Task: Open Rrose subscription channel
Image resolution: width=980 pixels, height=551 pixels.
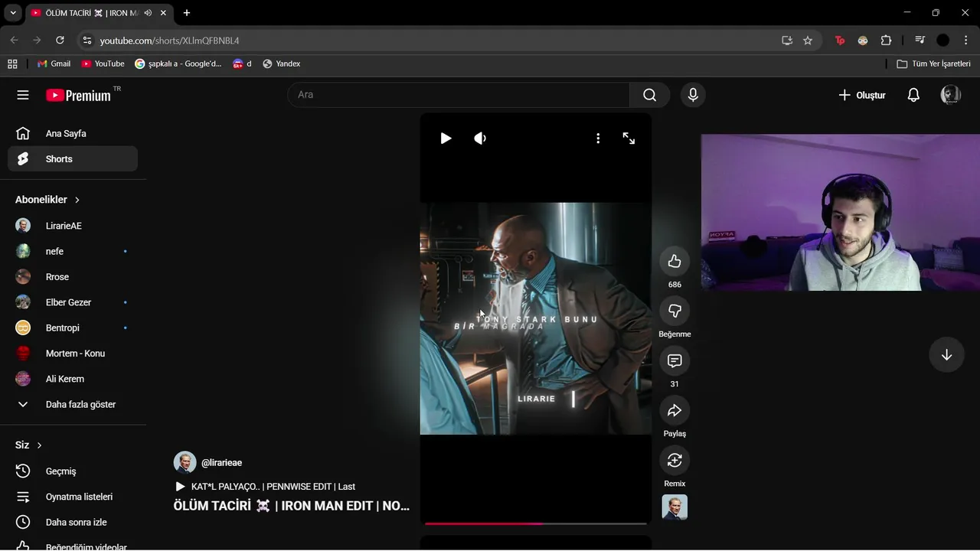Action: click(73, 277)
